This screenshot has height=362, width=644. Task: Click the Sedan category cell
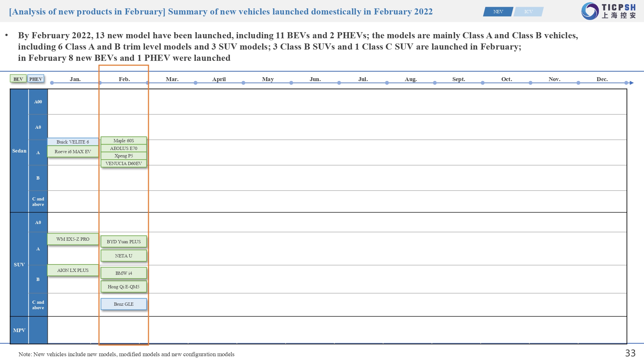point(19,151)
